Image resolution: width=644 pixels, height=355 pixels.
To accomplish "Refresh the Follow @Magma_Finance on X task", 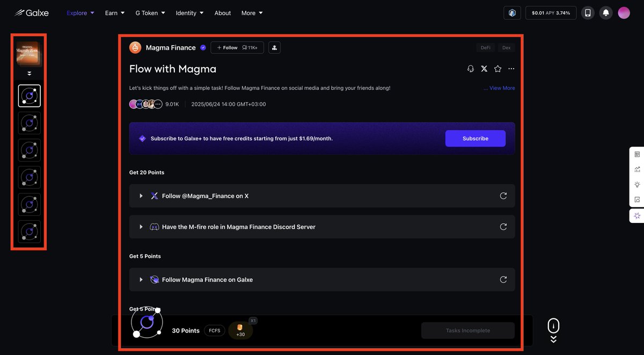I will pos(503,196).
